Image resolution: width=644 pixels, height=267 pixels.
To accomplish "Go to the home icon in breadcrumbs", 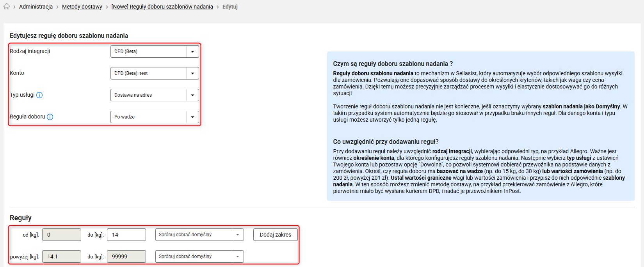I will point(7,6).
